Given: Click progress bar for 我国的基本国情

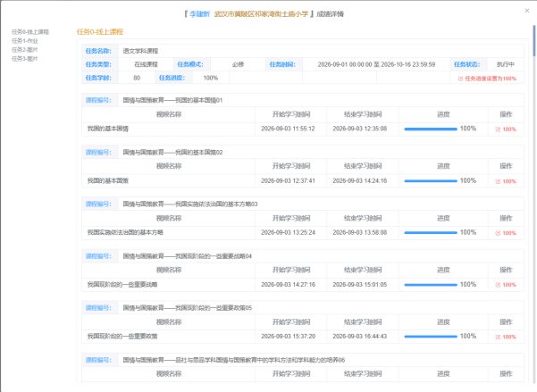Looking at the screenshot, I should click(x=431, y=129).
